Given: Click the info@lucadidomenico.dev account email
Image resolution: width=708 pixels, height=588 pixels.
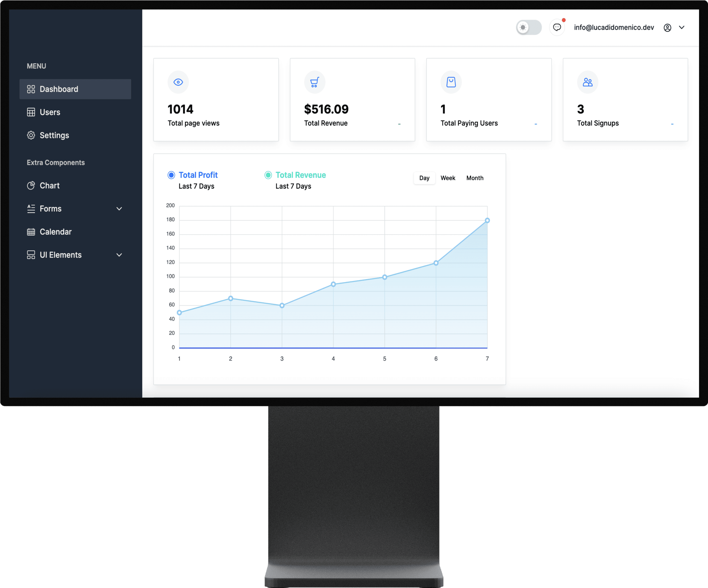Looking at the screenshot, I should click(614, 27).
